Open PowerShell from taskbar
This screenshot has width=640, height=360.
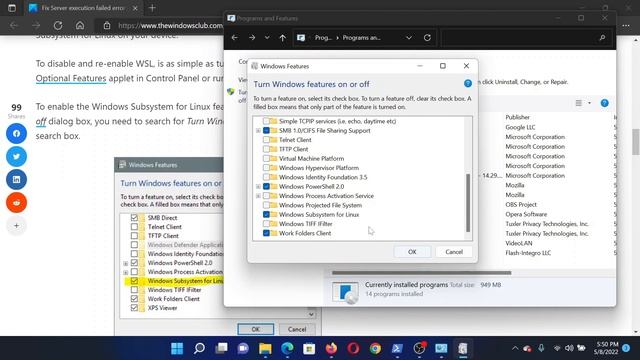pos(397,348)
